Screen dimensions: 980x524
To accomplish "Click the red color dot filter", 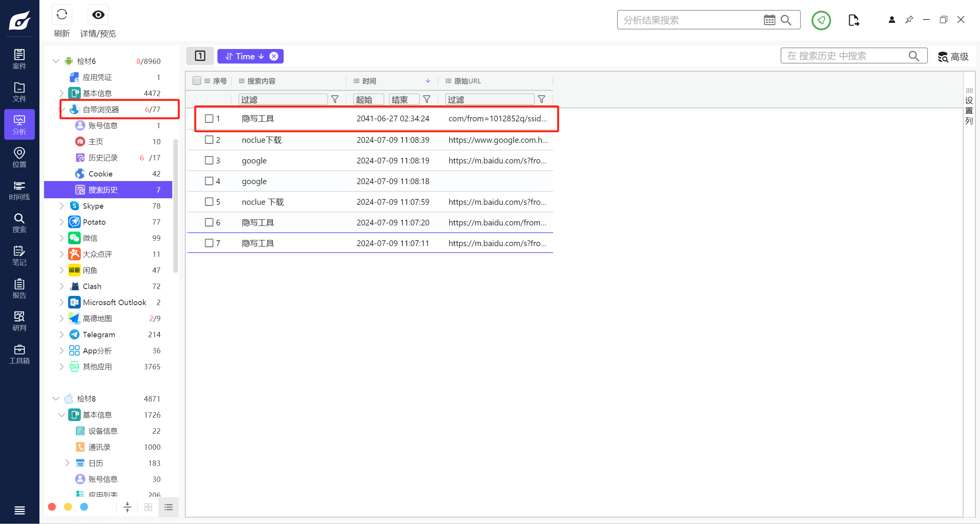I will click(x=52, y=507).
